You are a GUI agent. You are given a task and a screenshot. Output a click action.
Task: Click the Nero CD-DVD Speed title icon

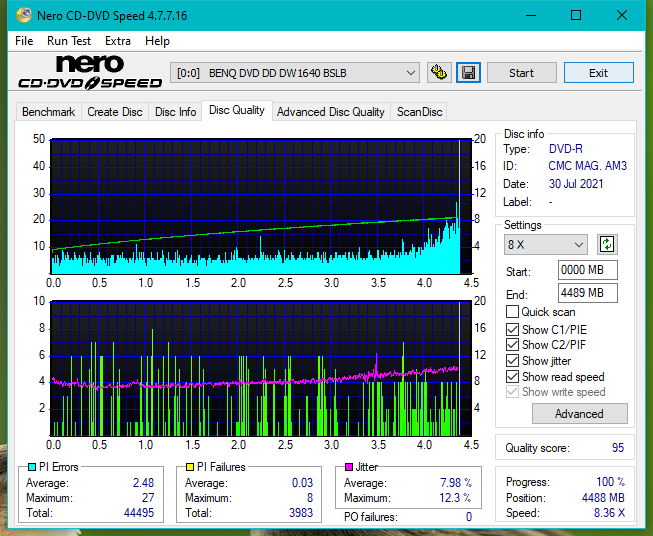point(24,15)
